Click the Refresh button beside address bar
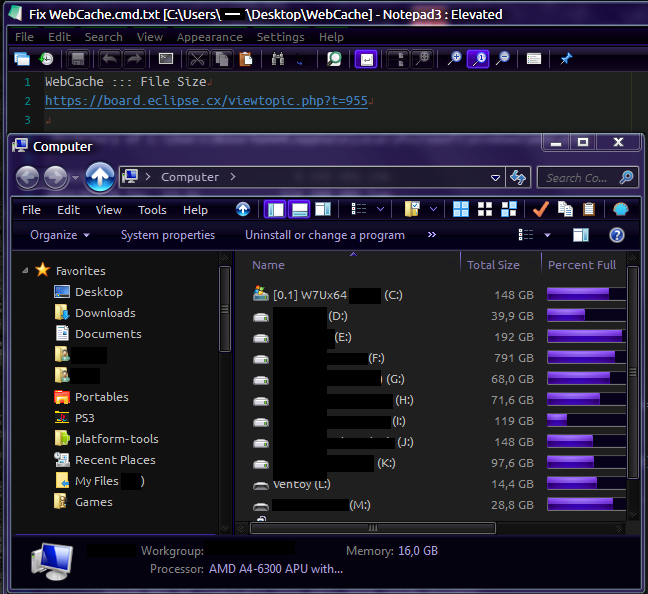 coord(518,178)
